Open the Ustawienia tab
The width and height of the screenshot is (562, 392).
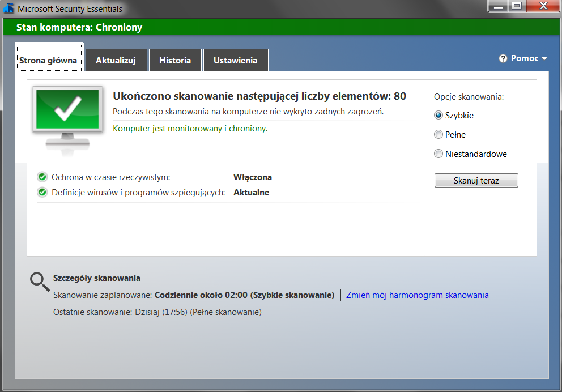(x=236, y=60)
